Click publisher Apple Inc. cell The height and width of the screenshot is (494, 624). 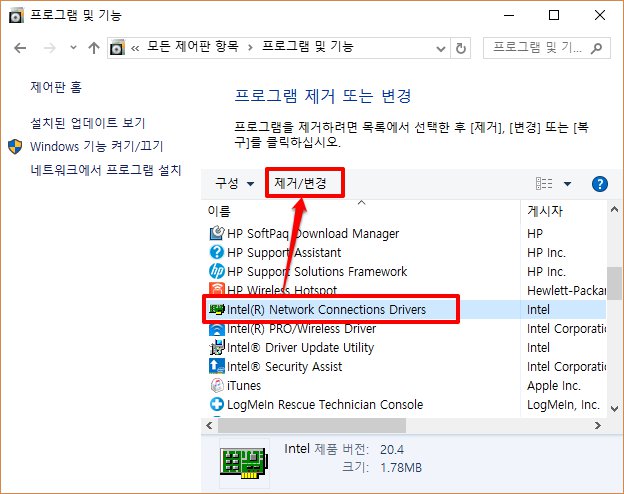(x=554, y=385)
